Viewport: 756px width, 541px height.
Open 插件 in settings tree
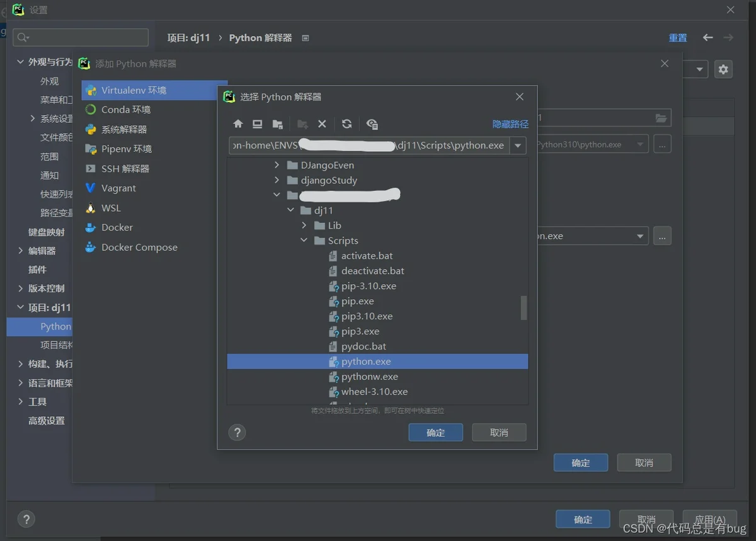[37, 270]
